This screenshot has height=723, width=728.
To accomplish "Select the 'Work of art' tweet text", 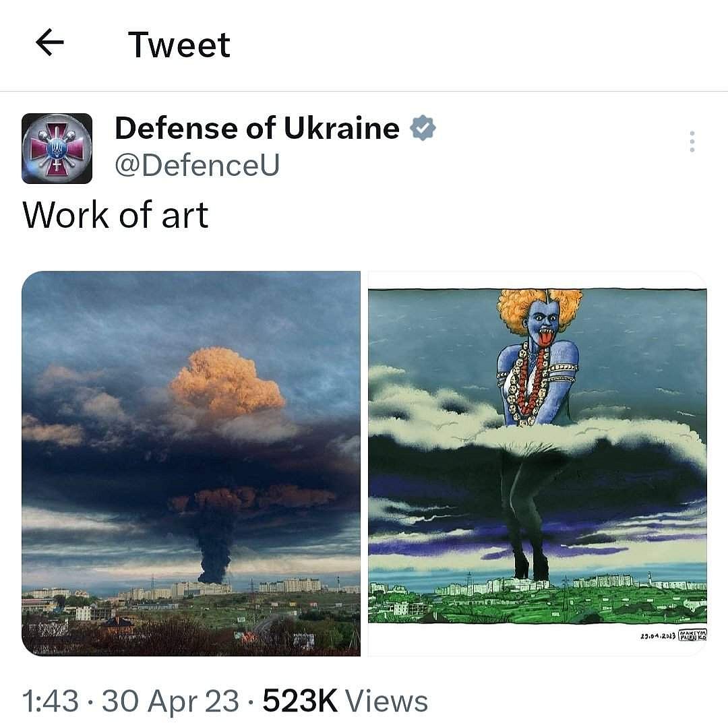I will pos(115,215).
